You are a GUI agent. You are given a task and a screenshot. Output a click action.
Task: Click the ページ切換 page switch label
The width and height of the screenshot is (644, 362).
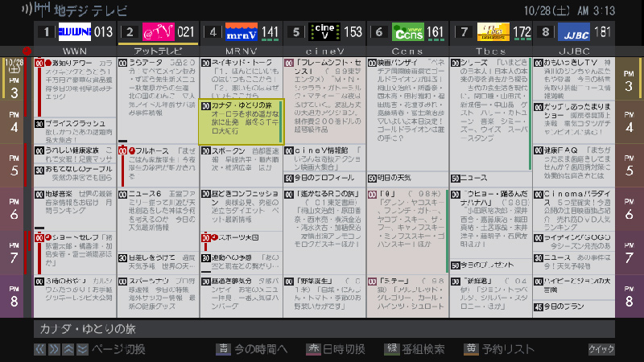tap(118, 349)
